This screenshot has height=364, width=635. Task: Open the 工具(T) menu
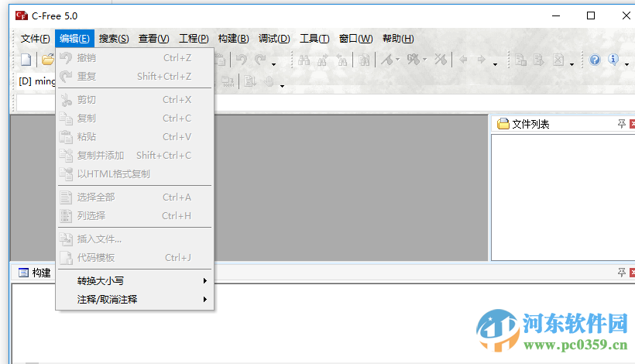(x=314, y=39)
